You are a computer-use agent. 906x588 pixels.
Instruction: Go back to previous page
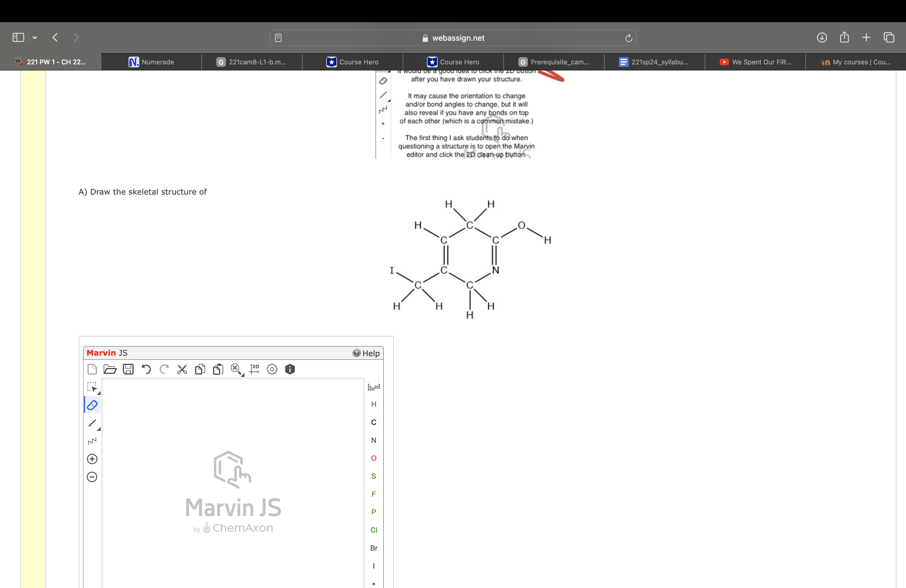tap(55, 37)
